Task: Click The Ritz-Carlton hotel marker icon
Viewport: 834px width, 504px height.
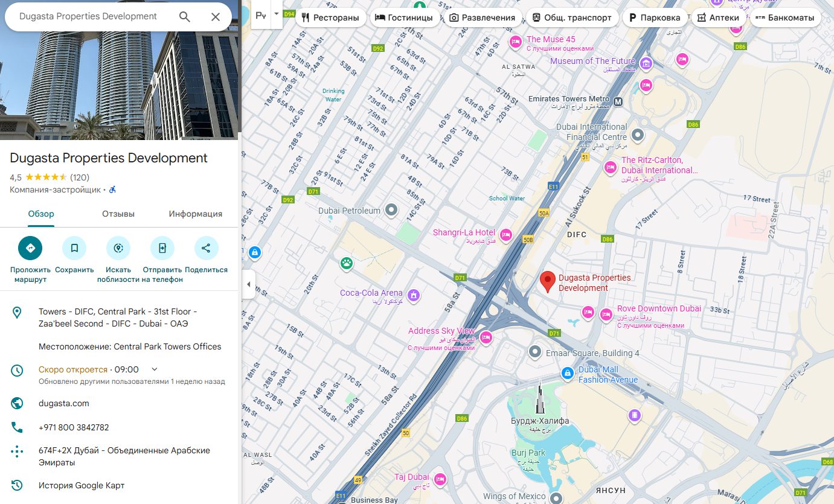Action: [x=611, y=167]
